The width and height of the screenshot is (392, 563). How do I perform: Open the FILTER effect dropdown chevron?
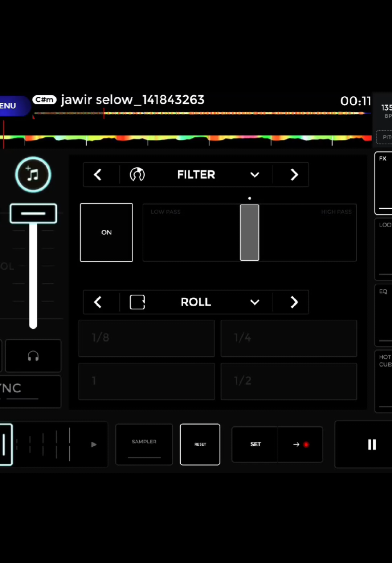(254, 174)
